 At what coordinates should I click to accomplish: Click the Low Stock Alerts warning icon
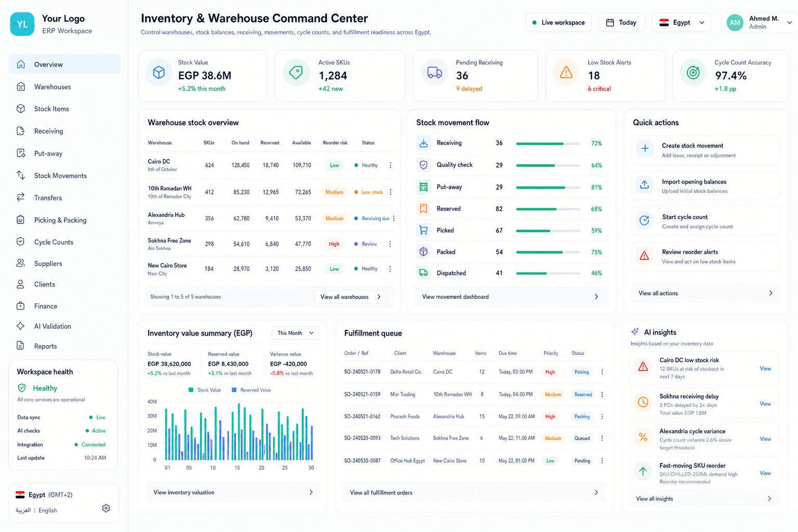(566, 72)
